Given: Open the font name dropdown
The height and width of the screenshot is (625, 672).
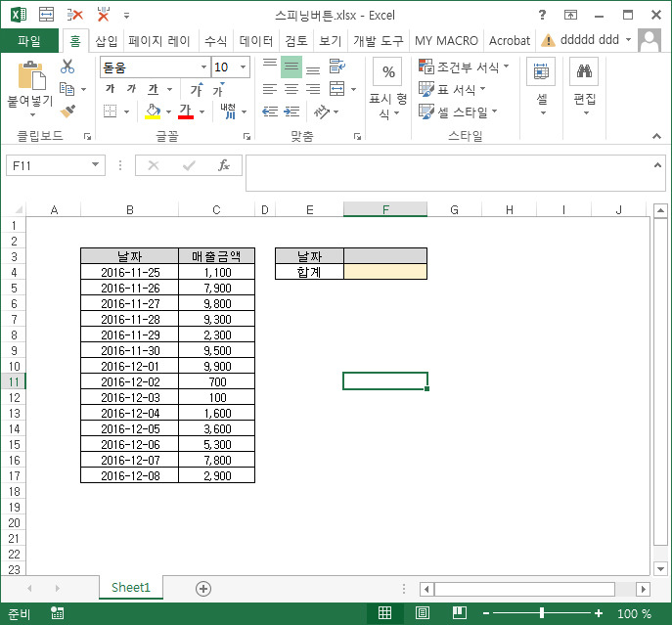Looking at the screenshot, I should point(203,67).
